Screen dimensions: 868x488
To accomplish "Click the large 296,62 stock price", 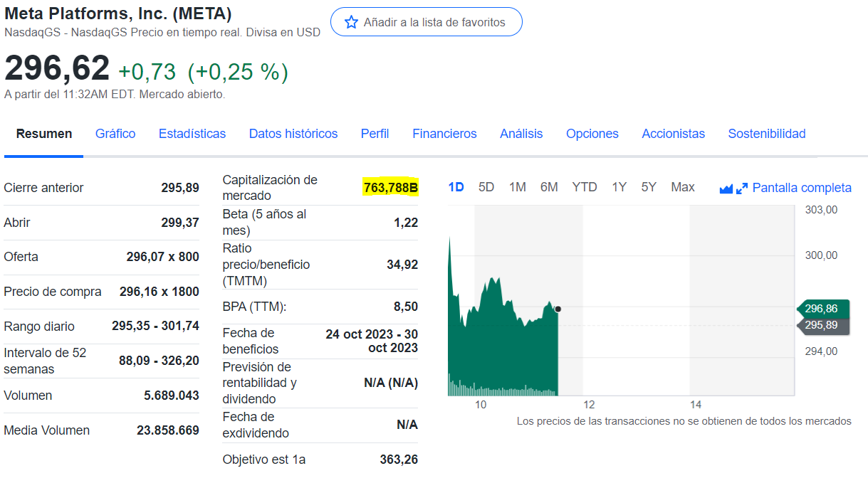I will 57,69.
